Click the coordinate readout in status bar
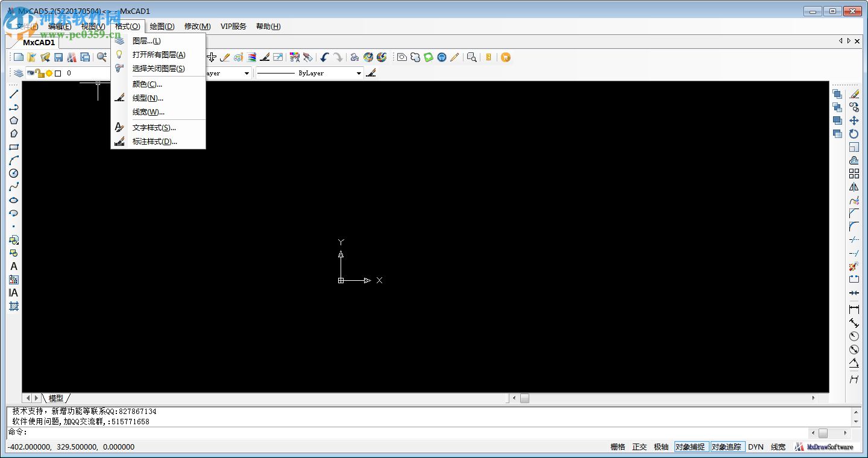This screenshot has width=868, height=458. point(71,447)
